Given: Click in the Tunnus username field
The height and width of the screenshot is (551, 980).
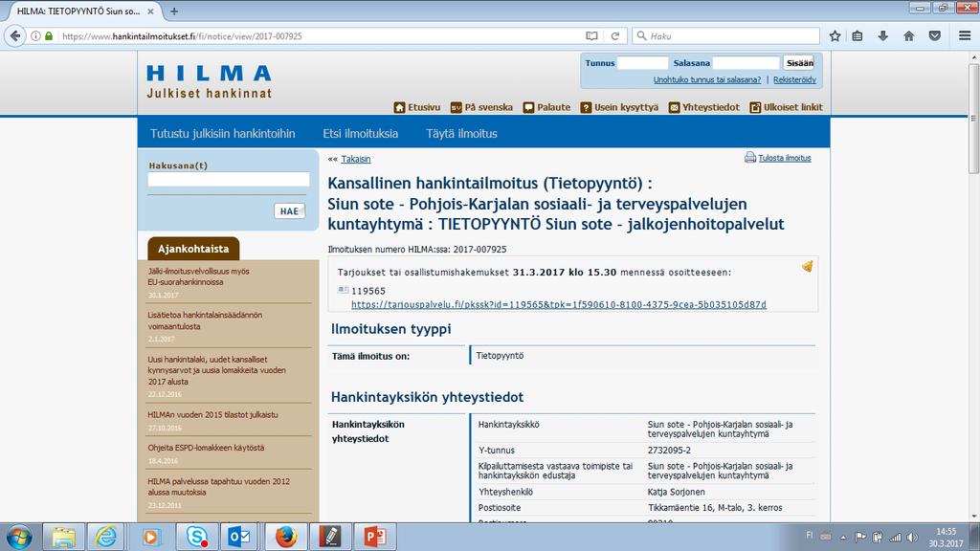Looking at the screenshot, I should (x=642, y=63).
